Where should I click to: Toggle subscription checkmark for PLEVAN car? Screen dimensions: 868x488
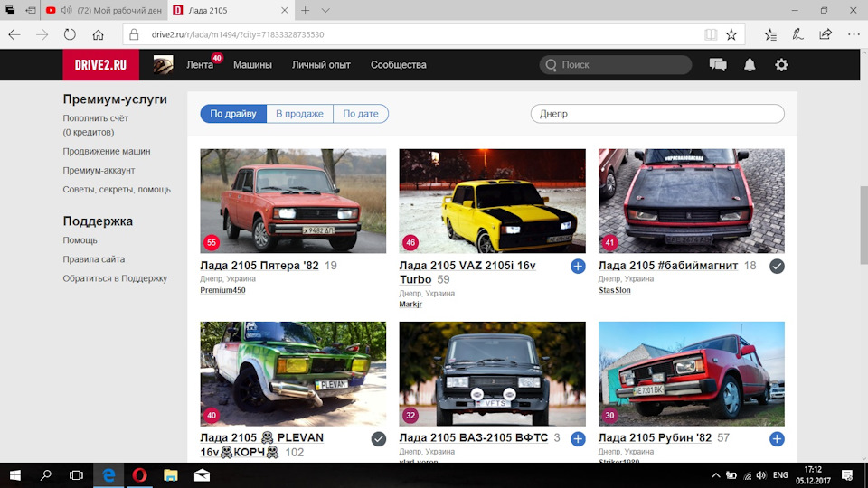point(379,439)
